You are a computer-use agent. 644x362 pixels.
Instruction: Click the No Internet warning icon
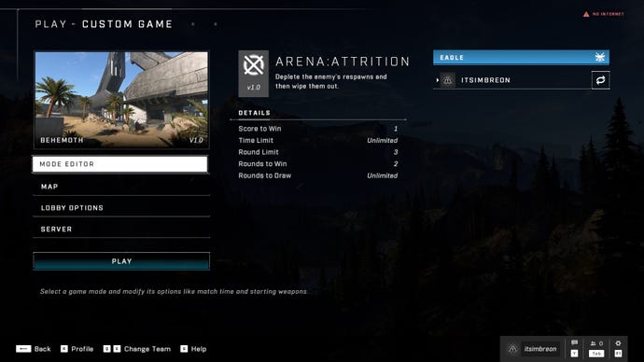586,14
